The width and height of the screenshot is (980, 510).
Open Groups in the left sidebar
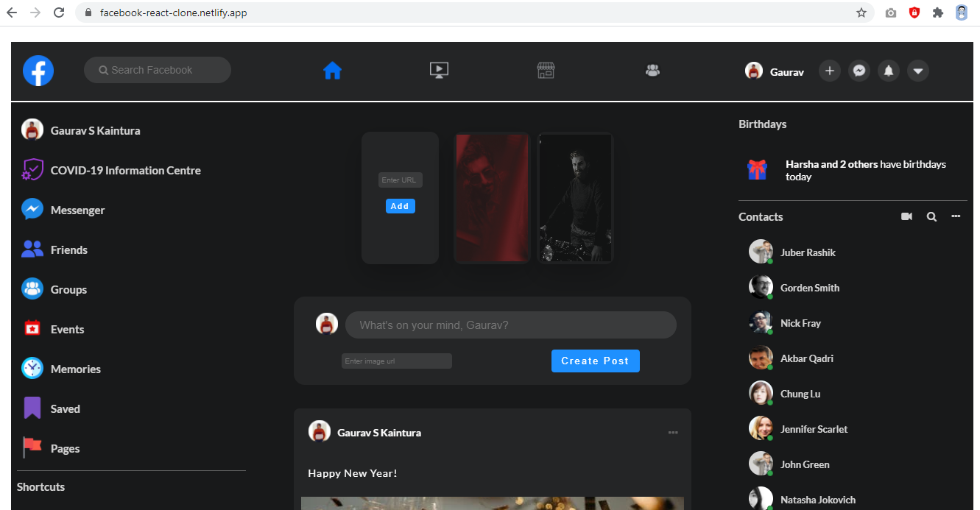coord(54,289)
